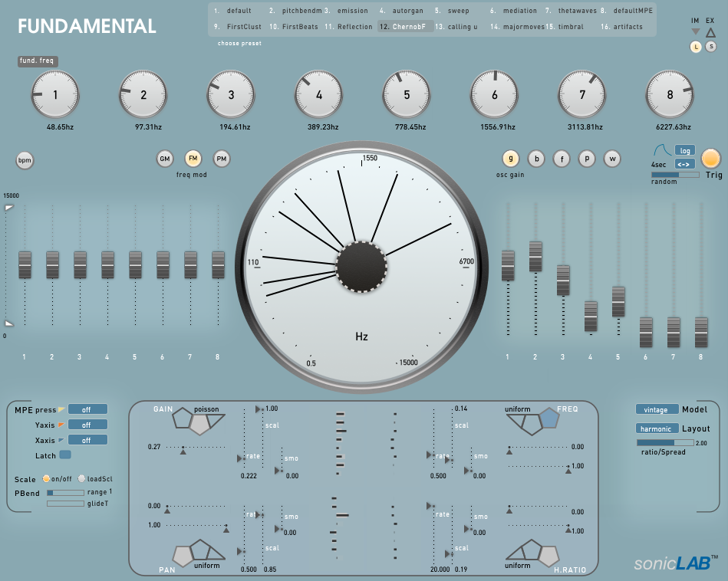This screenshot has width=728, height=581.
Task: Click the PAN uniform distribution shape icon
Action: (197, 550)
